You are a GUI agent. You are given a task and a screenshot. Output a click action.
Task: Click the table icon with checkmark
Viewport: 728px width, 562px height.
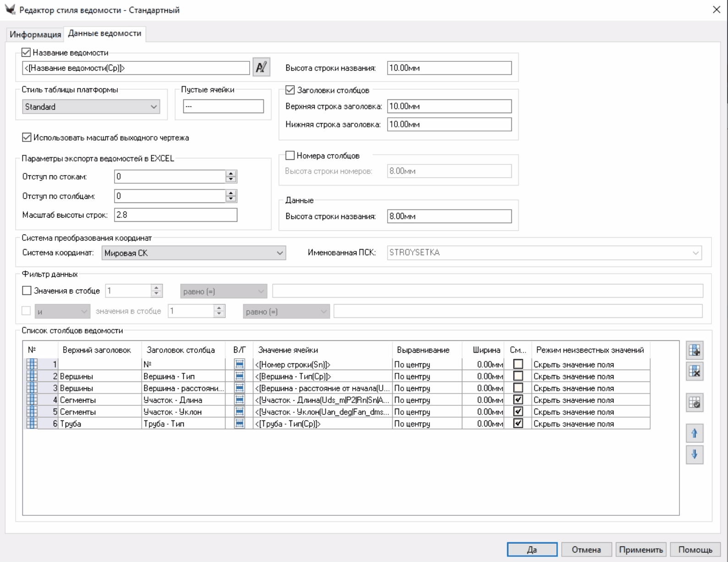point(694,403)
